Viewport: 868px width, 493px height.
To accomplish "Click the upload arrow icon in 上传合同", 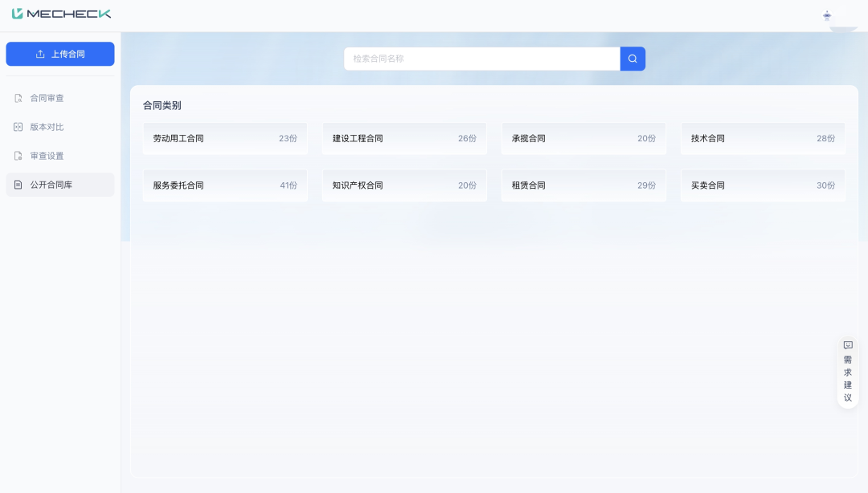I will tap(40, 55).
